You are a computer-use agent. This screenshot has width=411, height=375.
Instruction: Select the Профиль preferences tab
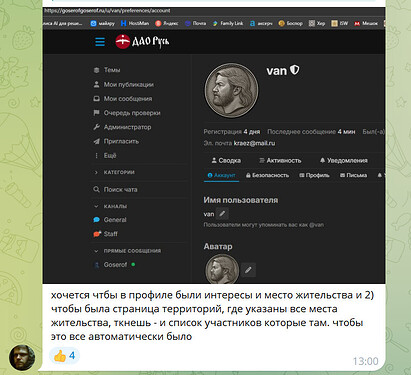click(x=314, y=175)
